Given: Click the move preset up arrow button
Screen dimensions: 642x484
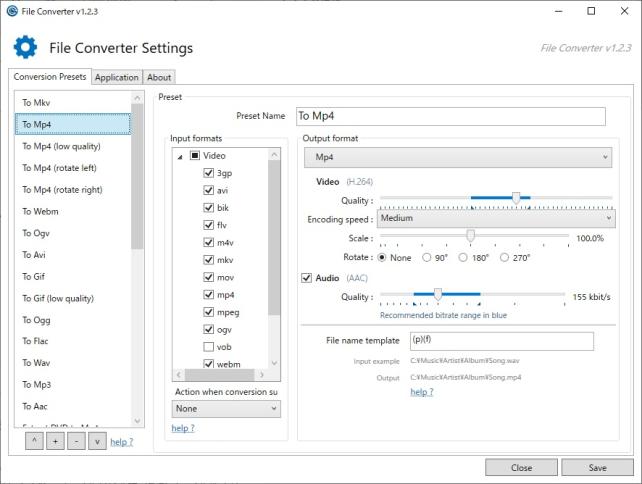Looking at the screenshot, I should (34, 441).
